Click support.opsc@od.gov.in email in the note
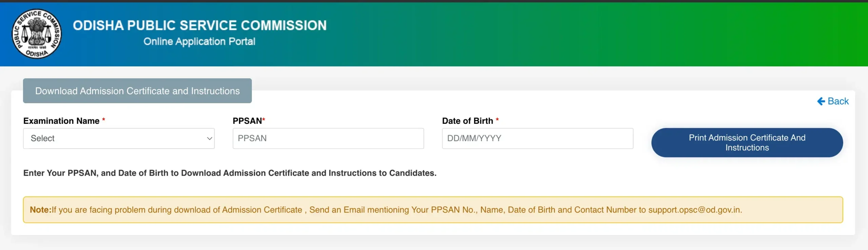 pyautogui.click(x=694, y=210)
